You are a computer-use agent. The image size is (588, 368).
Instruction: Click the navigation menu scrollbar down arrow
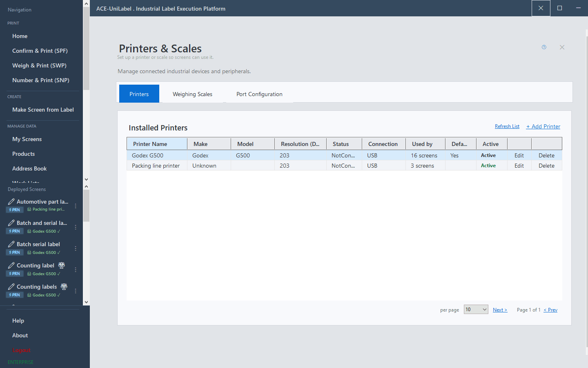click(x=86, y=179)
